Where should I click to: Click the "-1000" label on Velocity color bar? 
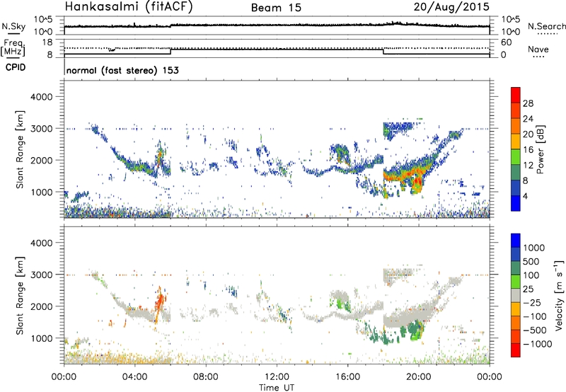(x=537, y=344)
